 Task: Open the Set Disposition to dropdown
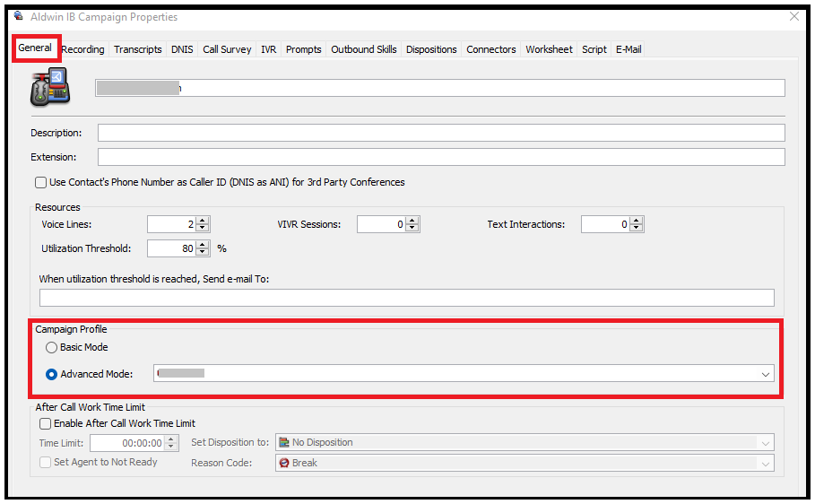pyautogui.click(x=765, y=443)
